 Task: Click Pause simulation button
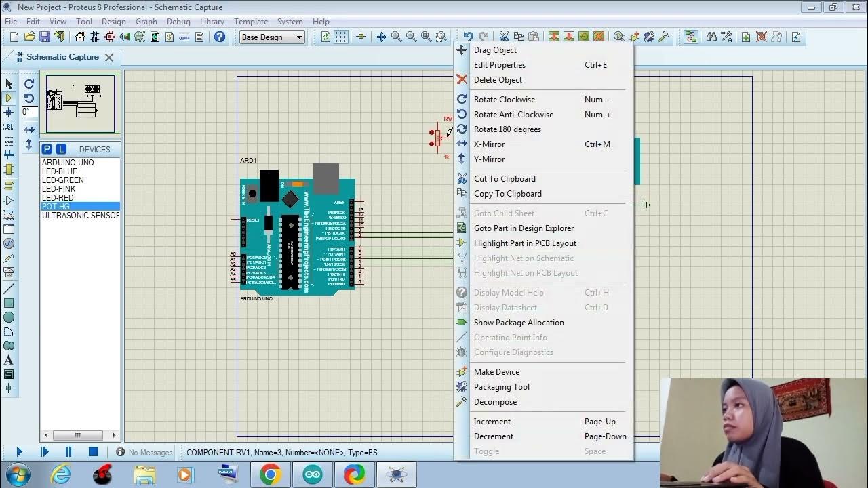click(68, 451)
